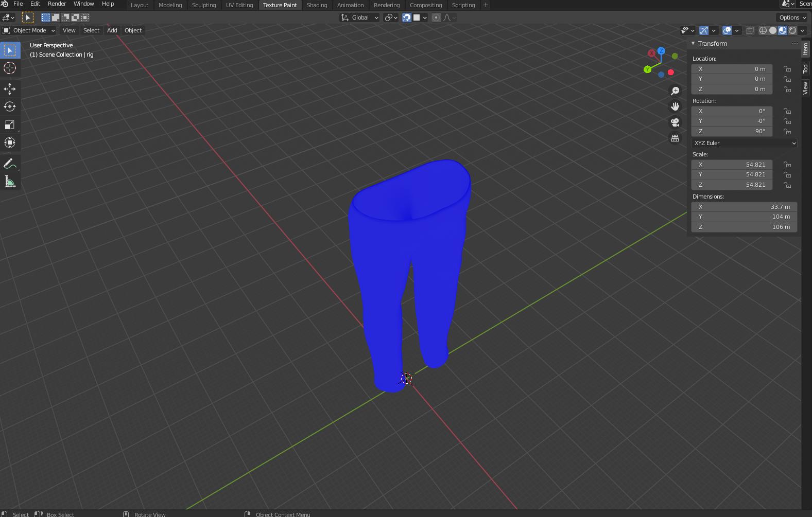Select the Cursor tool
This screenshot has height=517, width=812.
tap(10, 68)
